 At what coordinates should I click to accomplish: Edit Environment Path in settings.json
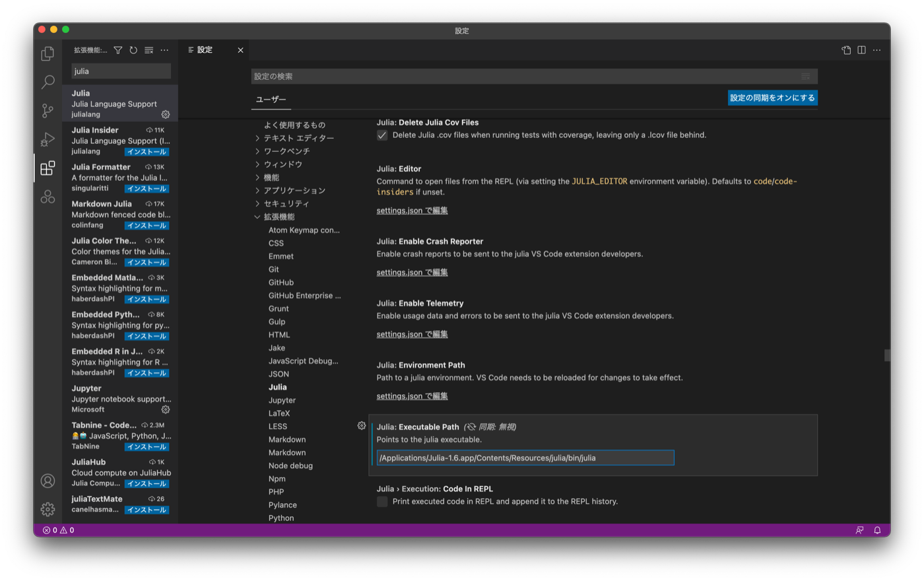412,397
